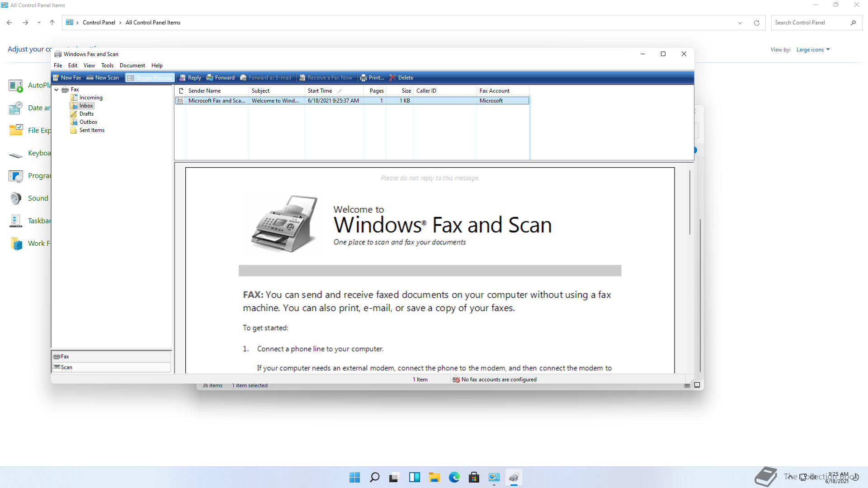868x488 pixels.
Task: Open Sound in Control Panel
Action: 29,198
